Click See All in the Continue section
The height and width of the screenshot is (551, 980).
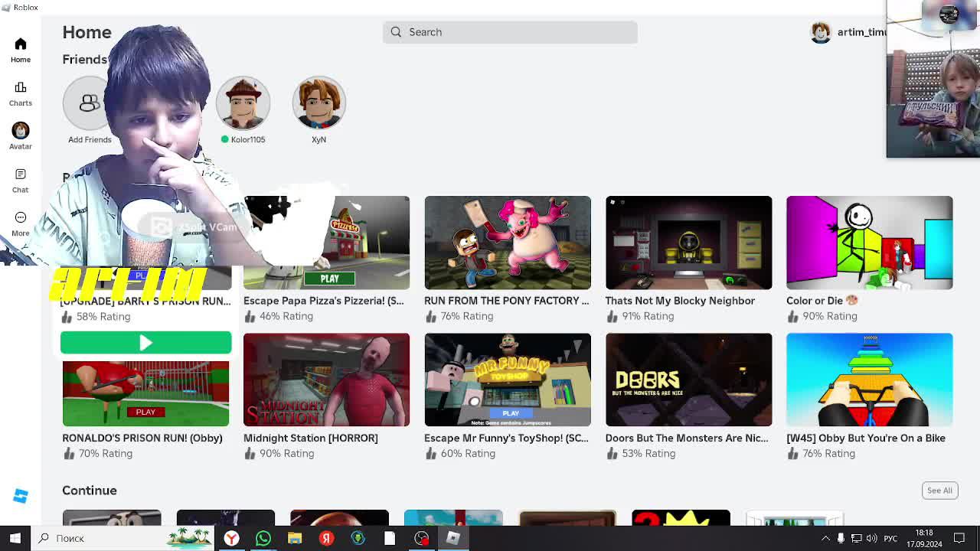click(x=939, y=491)
